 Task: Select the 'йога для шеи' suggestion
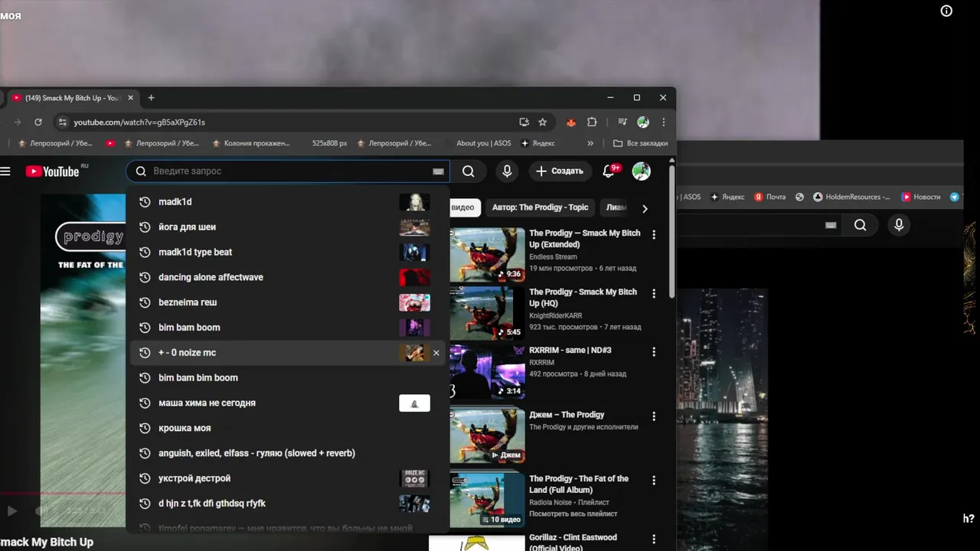287,227
